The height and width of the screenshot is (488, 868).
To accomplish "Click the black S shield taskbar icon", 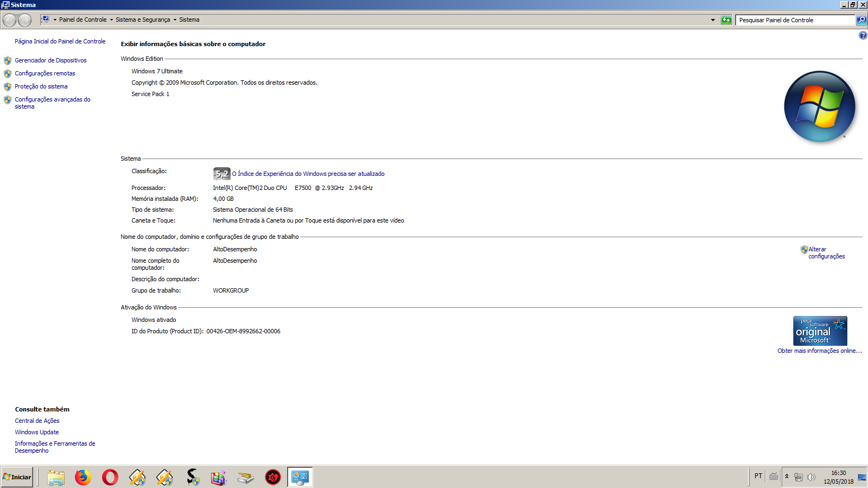I will [x=192, y=478].
